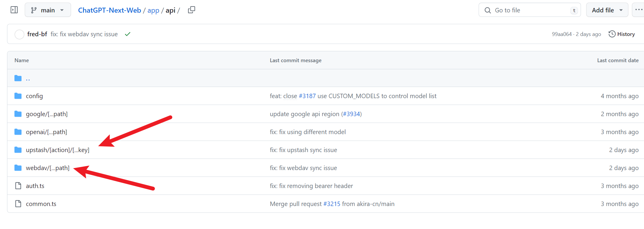This screenshot has width=644, height=229.
Task: Click the folder icon beside openai/[...path]
Action: pyautogui.click(x=18, y=132)
